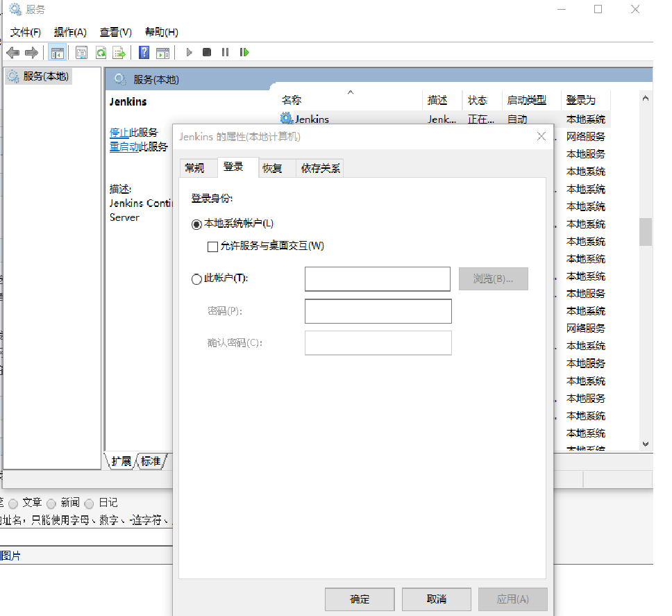
Task: Sort by the 描述 column header
Action: [x=442, y=100]
